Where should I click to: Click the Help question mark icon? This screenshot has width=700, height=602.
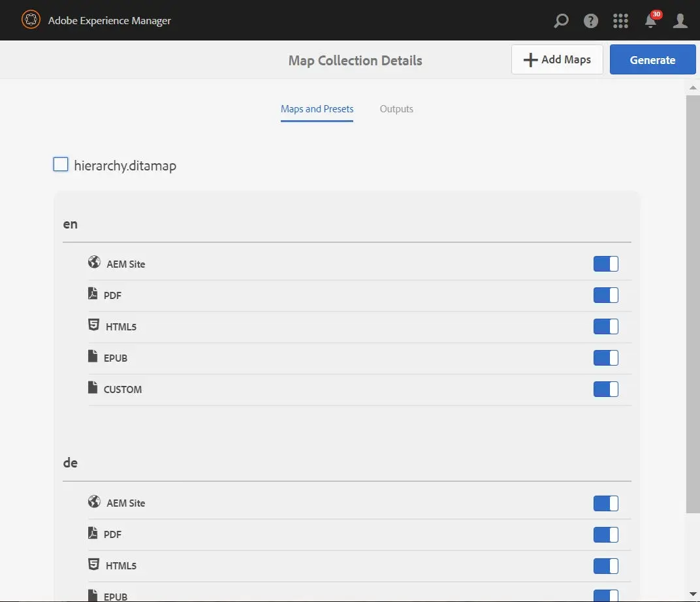click(x=590, y=20)
